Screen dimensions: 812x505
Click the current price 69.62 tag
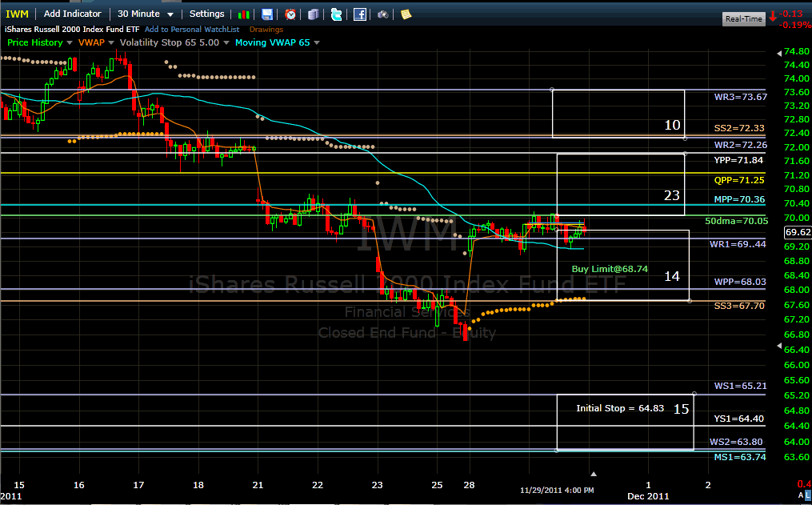coord(798,232)
